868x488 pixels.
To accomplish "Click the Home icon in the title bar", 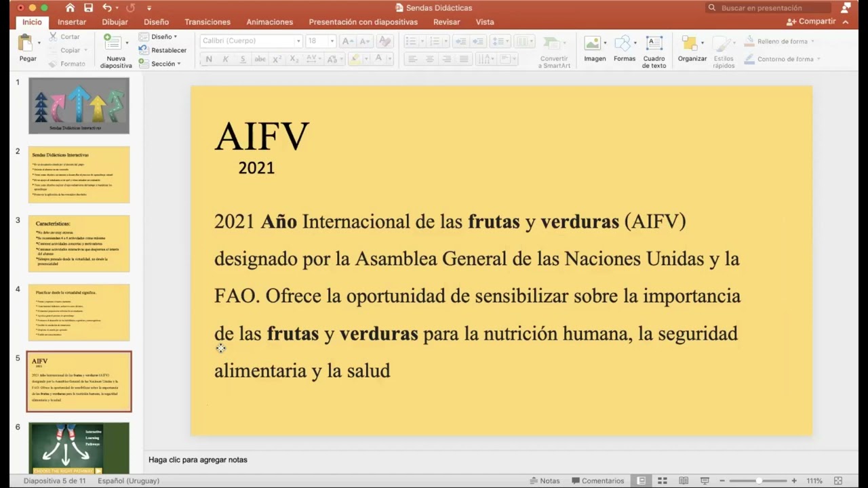I will [x=70, y=8].
